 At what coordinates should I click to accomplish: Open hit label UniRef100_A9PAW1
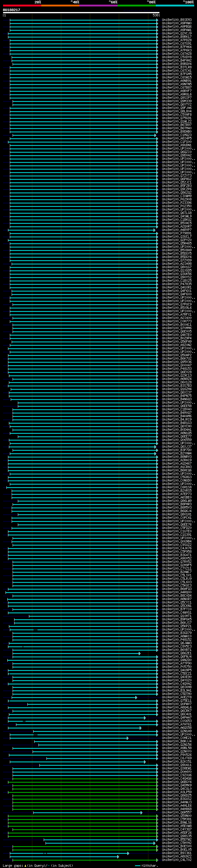pos(177,30)
